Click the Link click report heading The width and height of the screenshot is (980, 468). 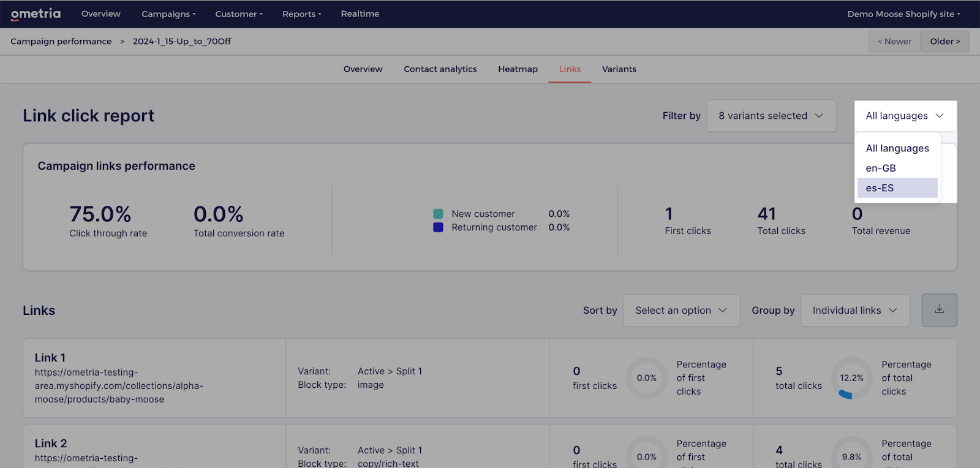pyautogui.click(x=88, y=116)
